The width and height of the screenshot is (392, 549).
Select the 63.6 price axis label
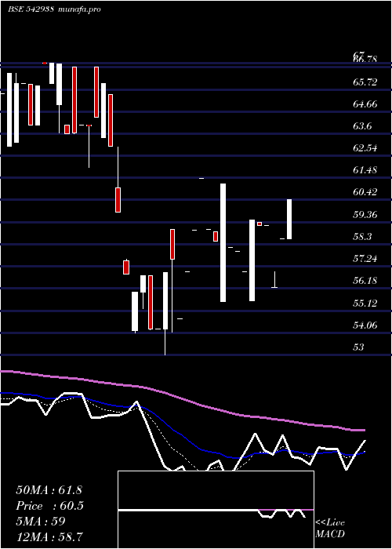(x=363, y=126)
